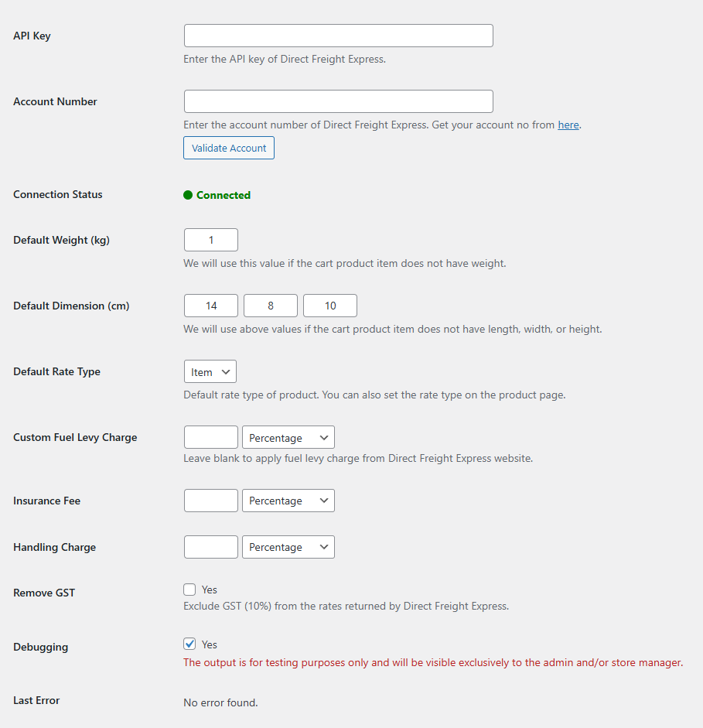Click the Insurance Fee amount field

[x=211, y=501]
